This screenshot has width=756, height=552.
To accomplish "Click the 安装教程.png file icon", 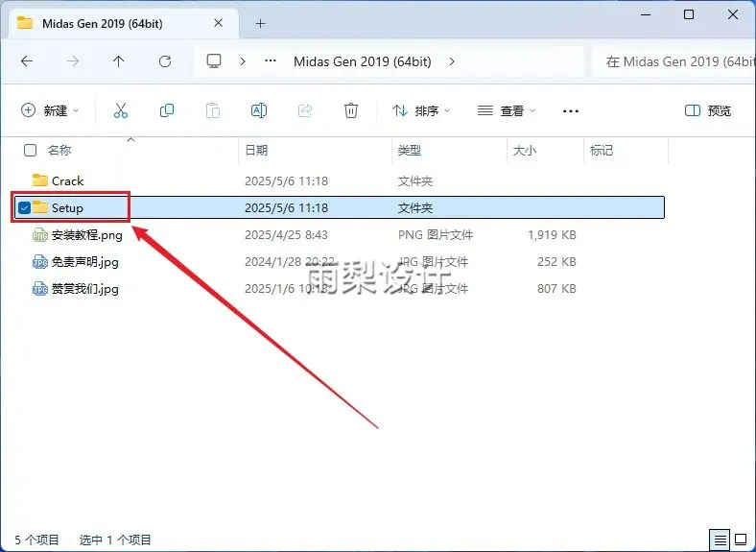I will [x=40, y=235].
